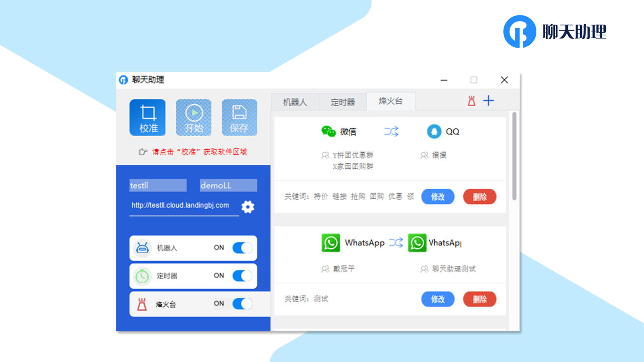
Task: Click the 聊天助理 logo in the title bar
Action: [x=122, y=80]
